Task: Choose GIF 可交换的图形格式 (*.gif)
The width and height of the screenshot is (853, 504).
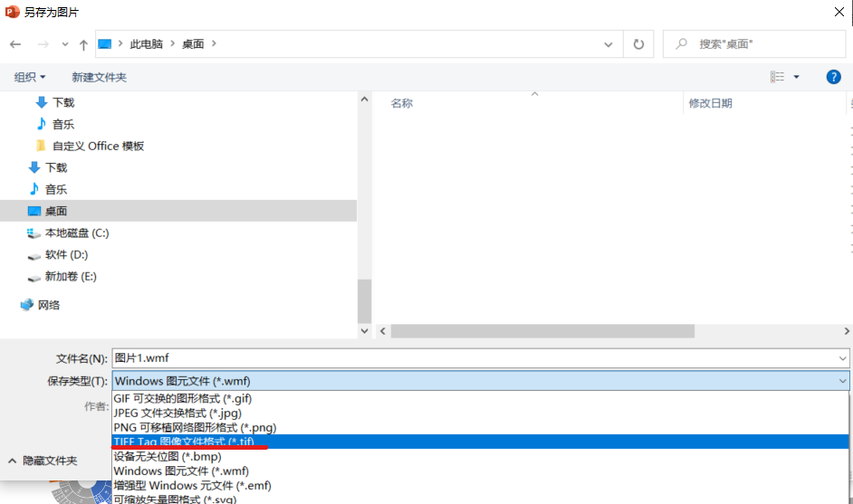Action: (480, 398)
